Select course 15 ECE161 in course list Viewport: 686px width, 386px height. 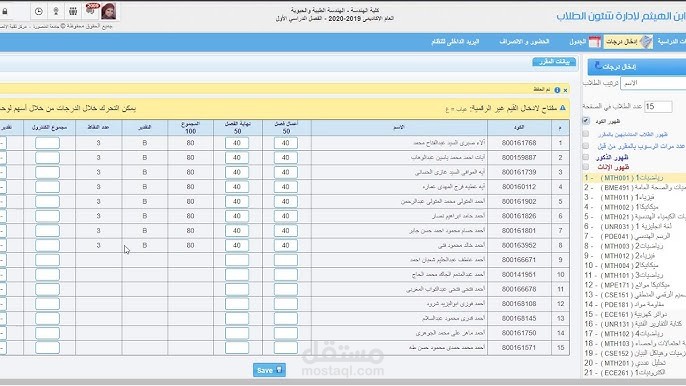[634, 314]
